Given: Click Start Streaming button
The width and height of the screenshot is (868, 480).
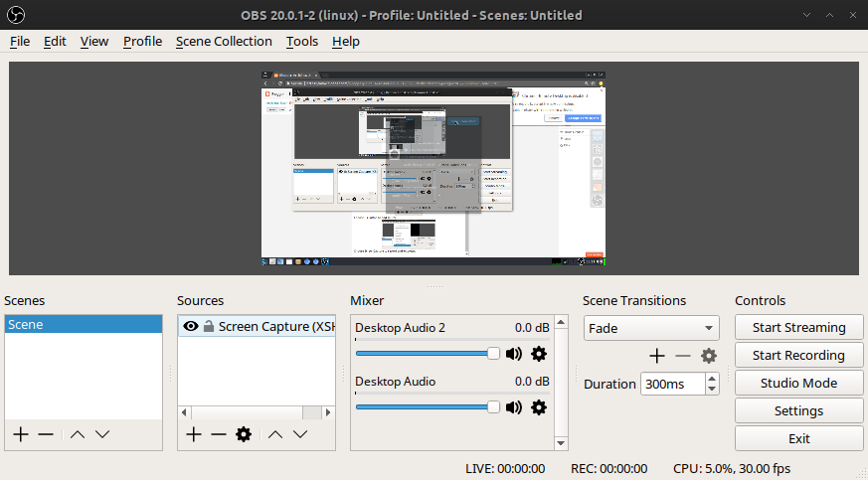Looking at the screenshot, I should (798, 327).
